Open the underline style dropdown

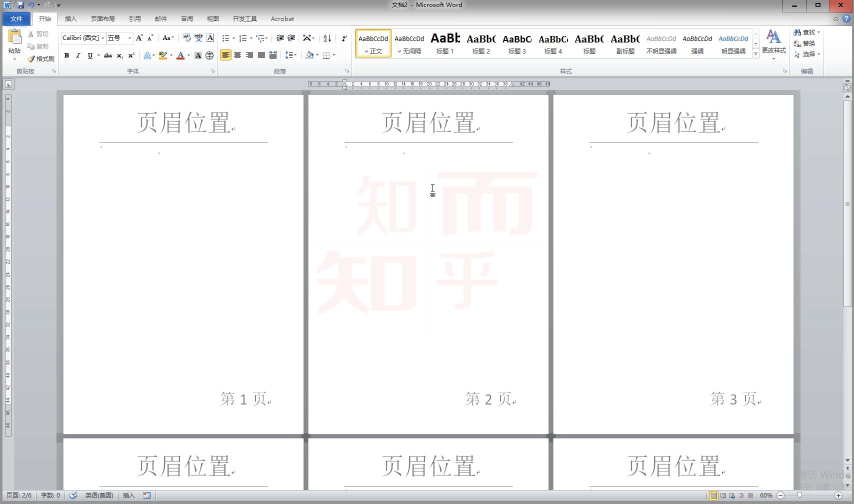click(98, 55)
